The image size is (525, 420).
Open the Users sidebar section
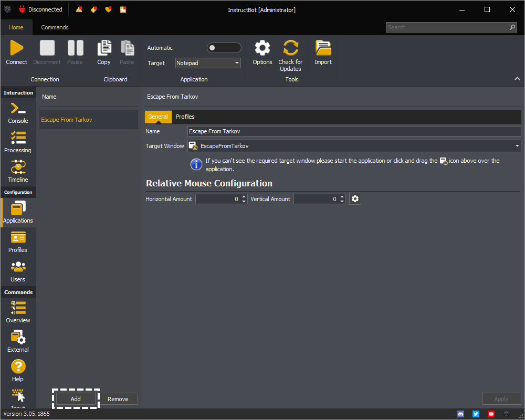point(18,271)
